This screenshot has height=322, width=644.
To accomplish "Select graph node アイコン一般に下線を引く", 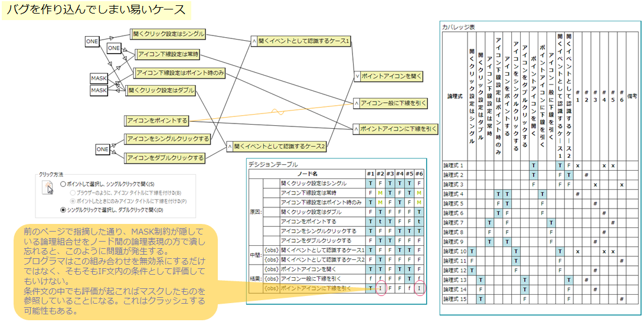I will coord(391,103).
